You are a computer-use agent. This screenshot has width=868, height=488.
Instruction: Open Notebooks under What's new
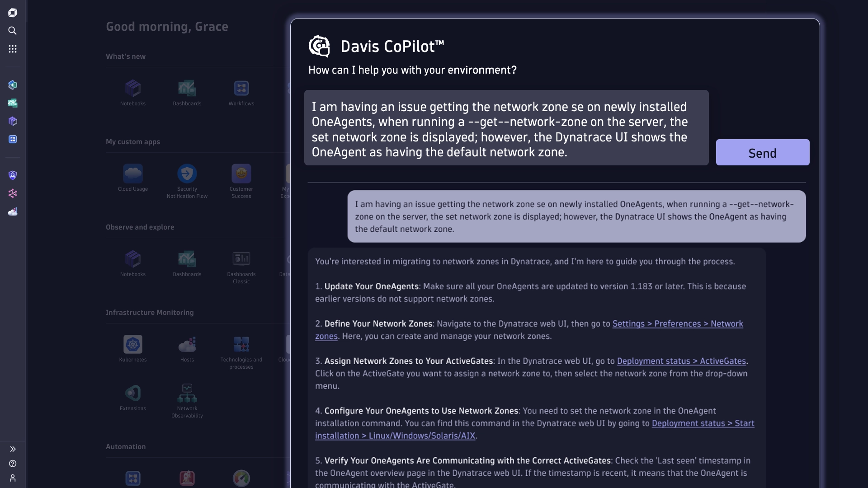(133, 93)
